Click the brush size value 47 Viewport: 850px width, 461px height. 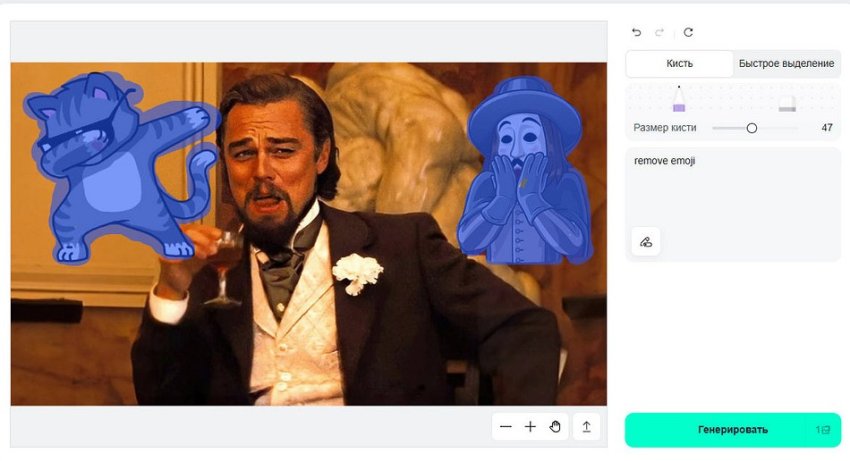pyautogui.click(x=826, y=128)
